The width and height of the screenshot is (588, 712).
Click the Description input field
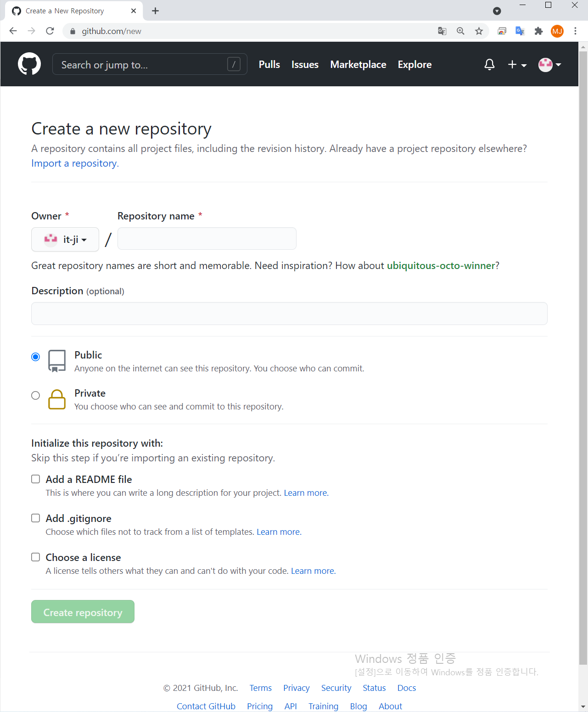289,314
